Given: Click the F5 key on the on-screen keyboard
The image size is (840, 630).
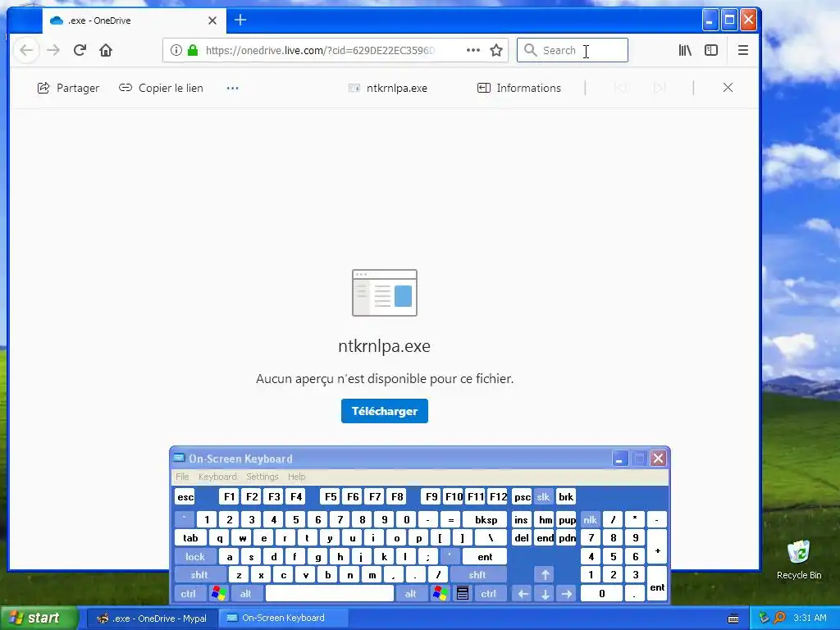Looking at the screenshot, I should pyautogui.click(x=331, y=497).
